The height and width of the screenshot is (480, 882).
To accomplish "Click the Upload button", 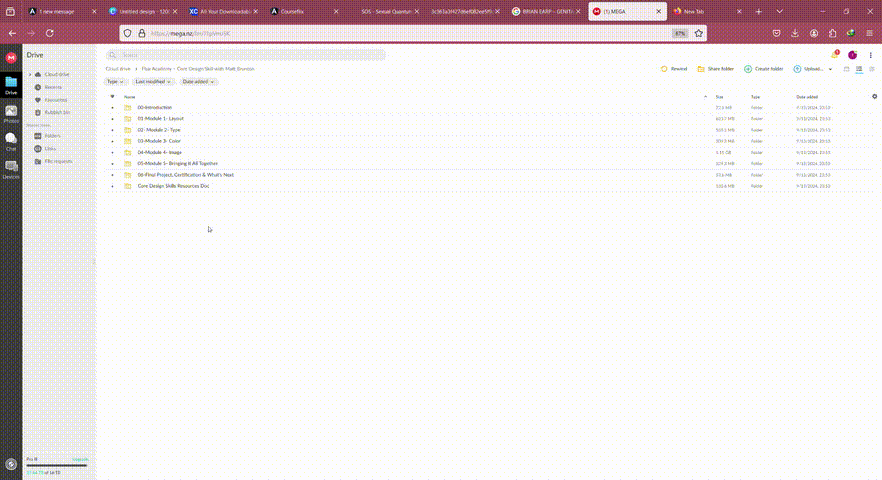I will pyautogui.click(x=808, y=69).
